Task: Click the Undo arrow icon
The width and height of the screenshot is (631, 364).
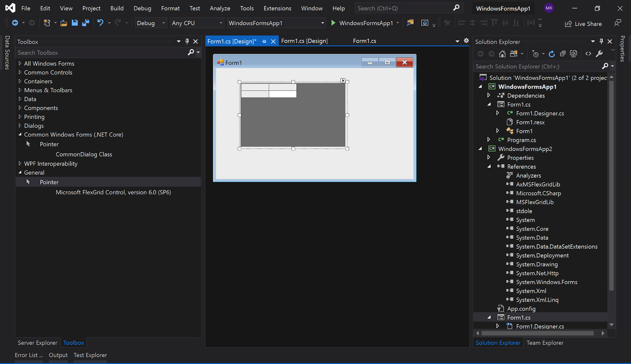Action: pos(100,23)
